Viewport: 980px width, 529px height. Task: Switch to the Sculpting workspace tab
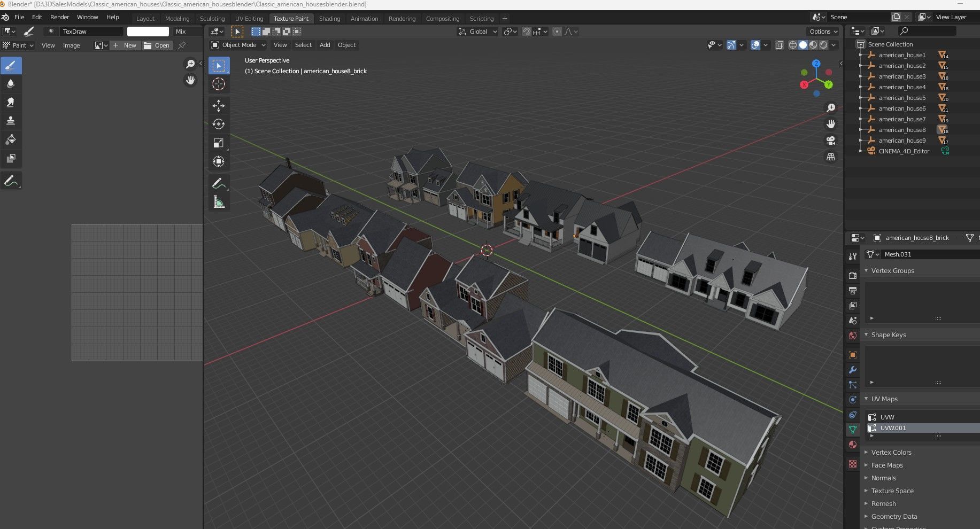tap(212, 19)
